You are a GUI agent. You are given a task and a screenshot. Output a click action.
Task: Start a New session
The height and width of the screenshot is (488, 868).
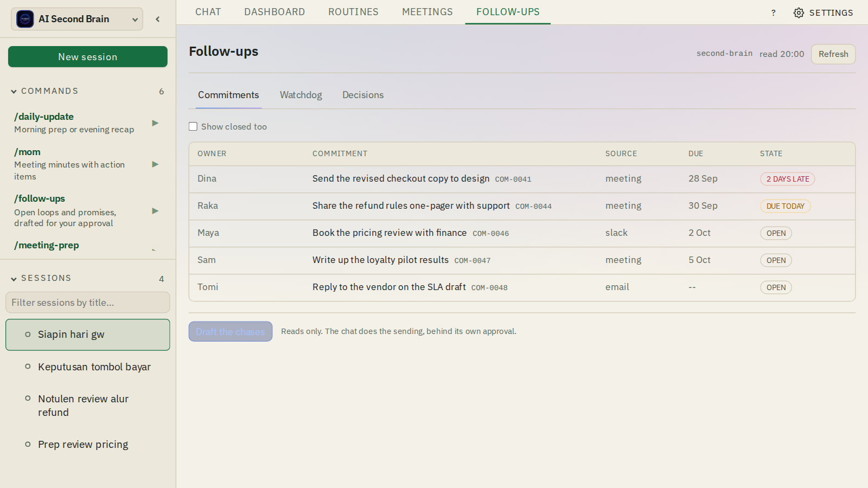(x=88, y=57)
